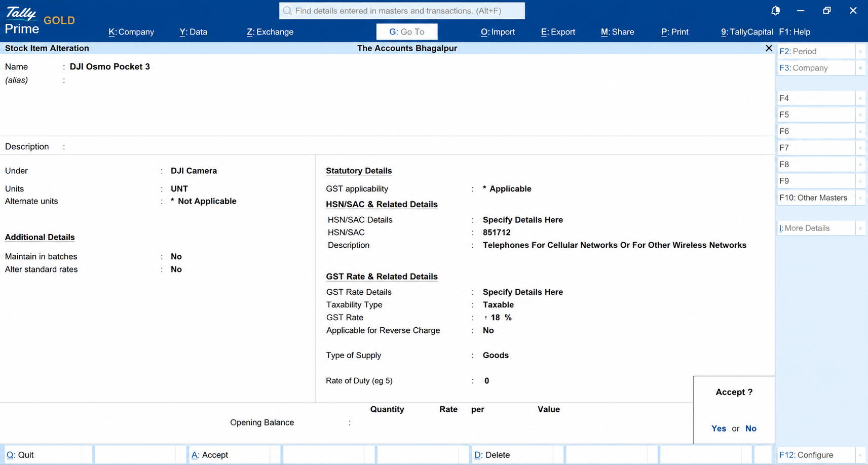
Task: Select the GST Rate Details Specify Details Here value
Action: (x=523, y=292)
